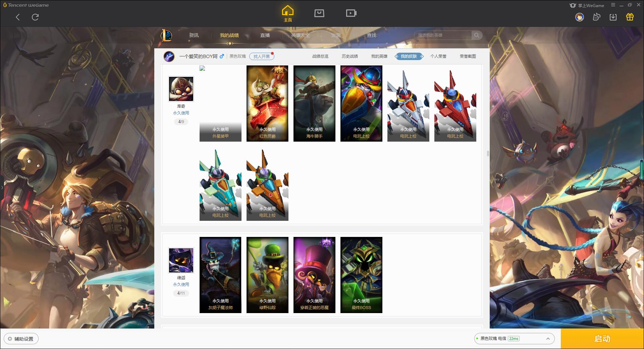Open the hamburger main menu icon
This screenshot has width=644, height=349.
coord(613,5)
